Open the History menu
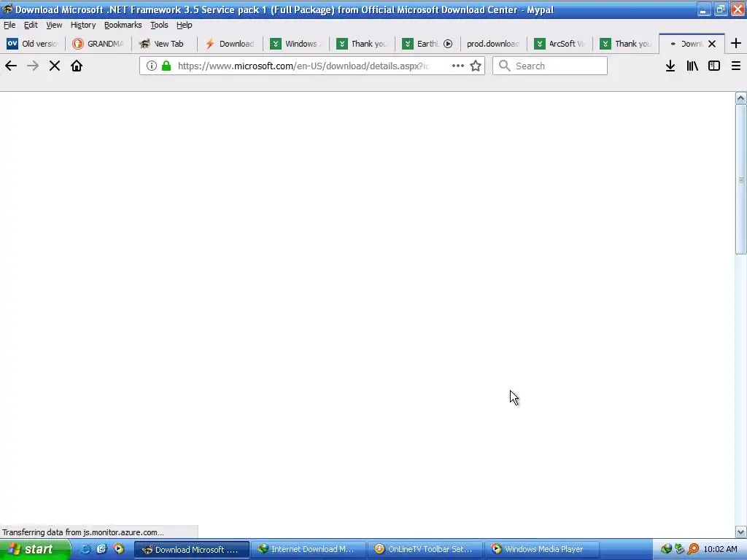Image resolution: width=747 pixels, height=560 pixels. pos(83,25)
